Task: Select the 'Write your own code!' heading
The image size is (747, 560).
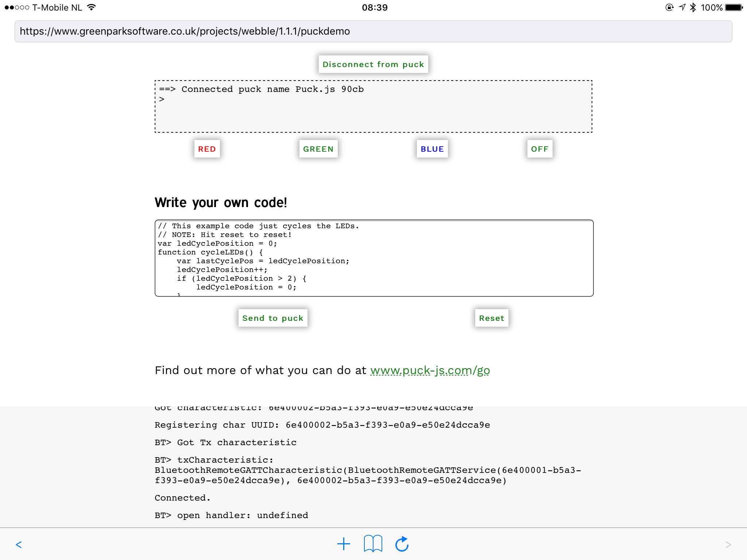Action: 221,203
